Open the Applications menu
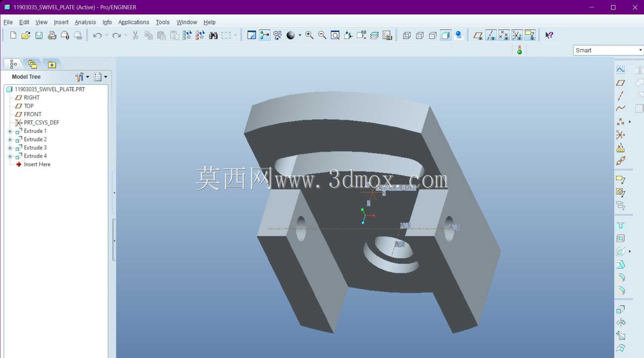The image size is (644, 358). [134, 22]
